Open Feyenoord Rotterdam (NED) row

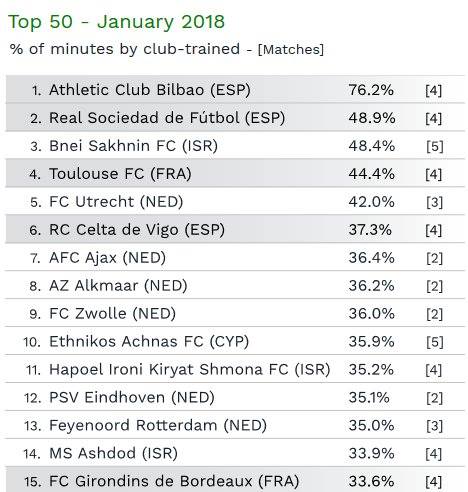(235, 426)
